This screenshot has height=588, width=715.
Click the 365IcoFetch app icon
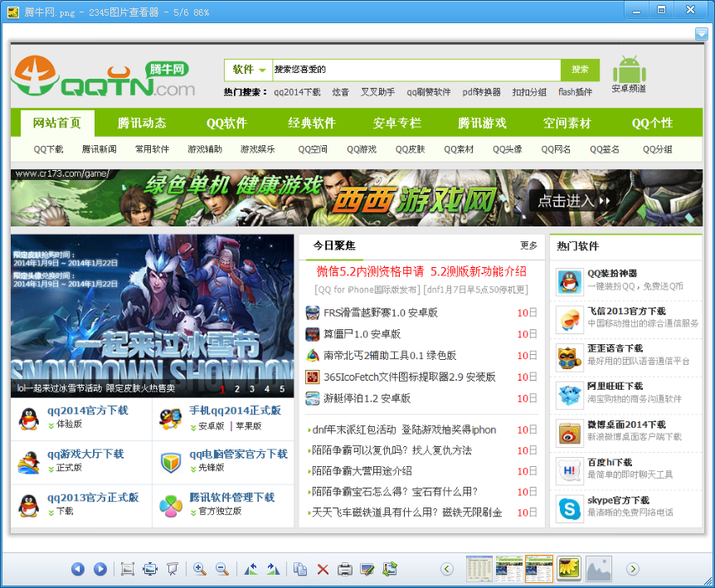coord(313,377)
